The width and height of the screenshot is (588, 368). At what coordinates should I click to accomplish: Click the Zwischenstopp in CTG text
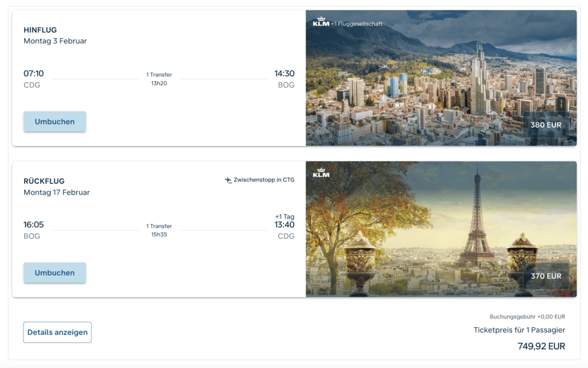click(264, 180)
